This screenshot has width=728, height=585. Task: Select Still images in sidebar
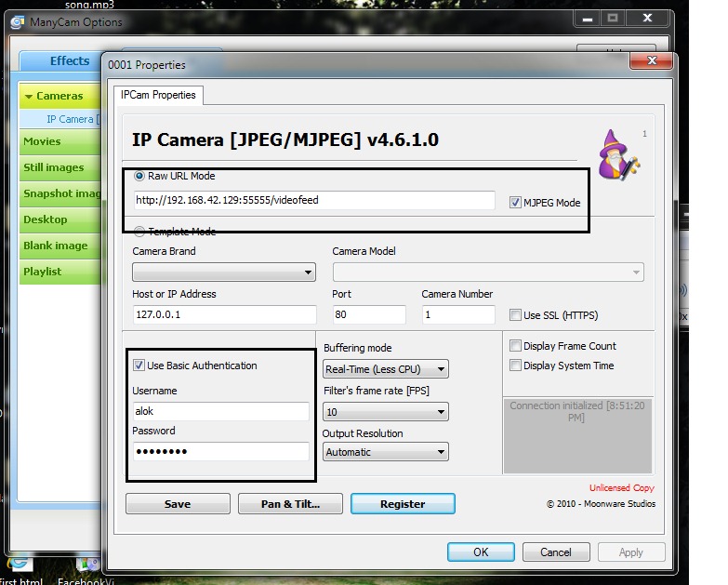click(x=60, y=167)
